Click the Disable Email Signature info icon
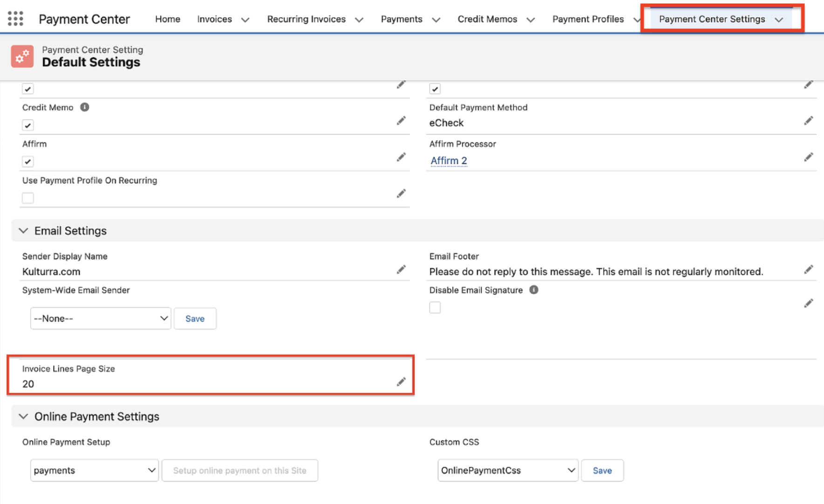824x504 pixels. [x=534, y=290]
